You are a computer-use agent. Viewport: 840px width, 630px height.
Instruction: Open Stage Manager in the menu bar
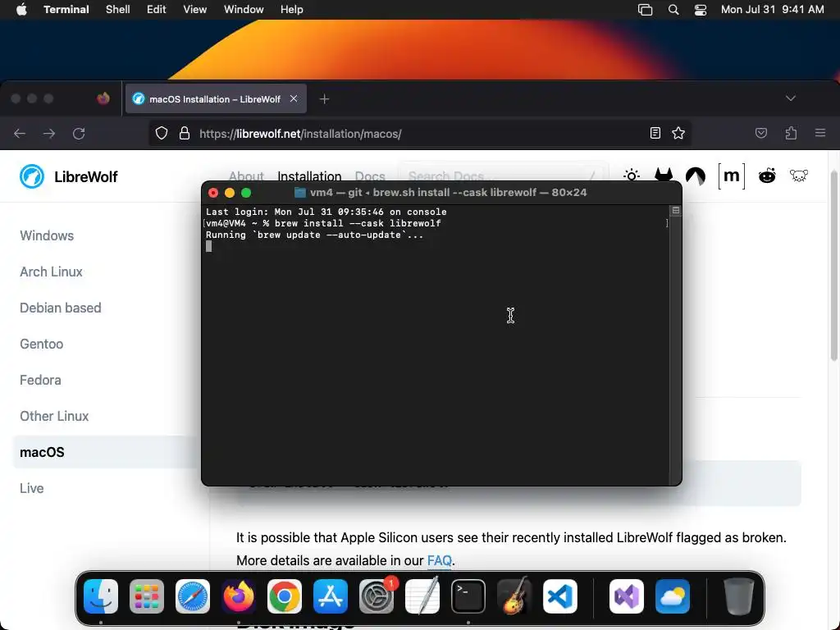[645, 10]
